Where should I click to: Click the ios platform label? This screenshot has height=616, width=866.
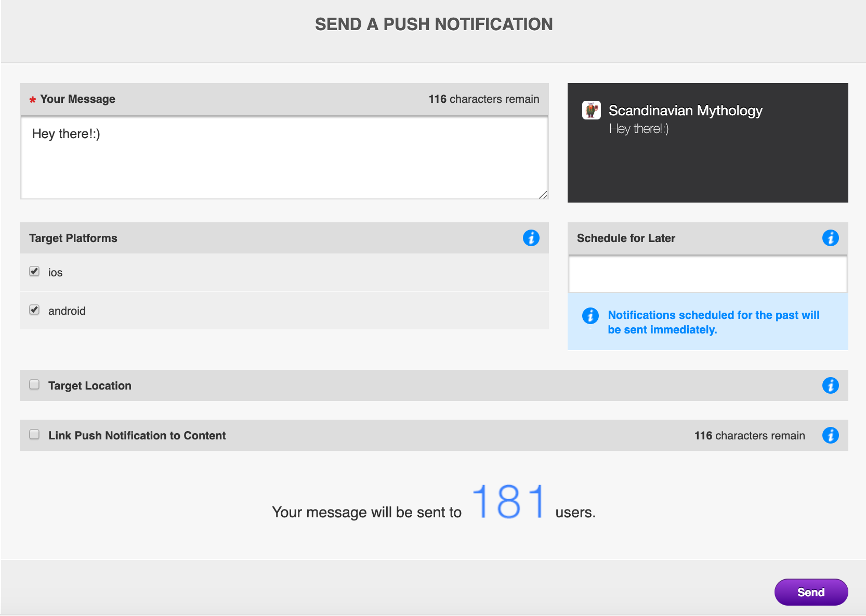[55, 273]
